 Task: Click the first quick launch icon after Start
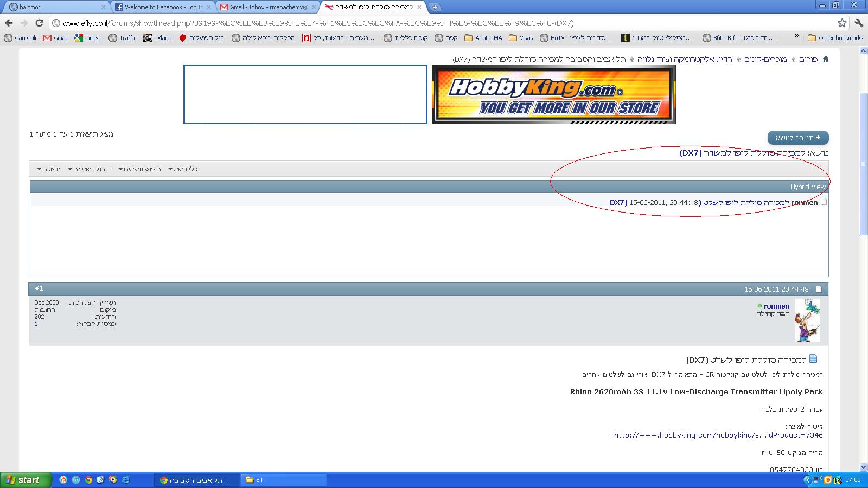pos(63,480)
